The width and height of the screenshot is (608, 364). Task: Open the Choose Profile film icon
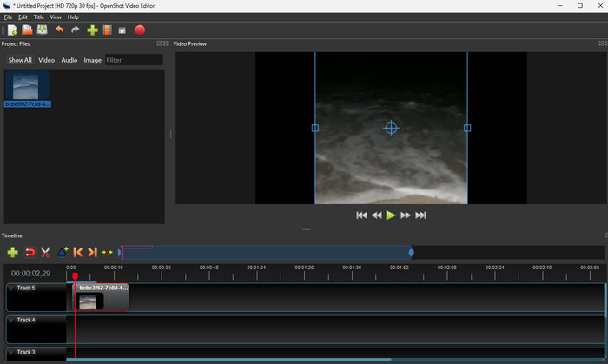[x=108, y=30]
